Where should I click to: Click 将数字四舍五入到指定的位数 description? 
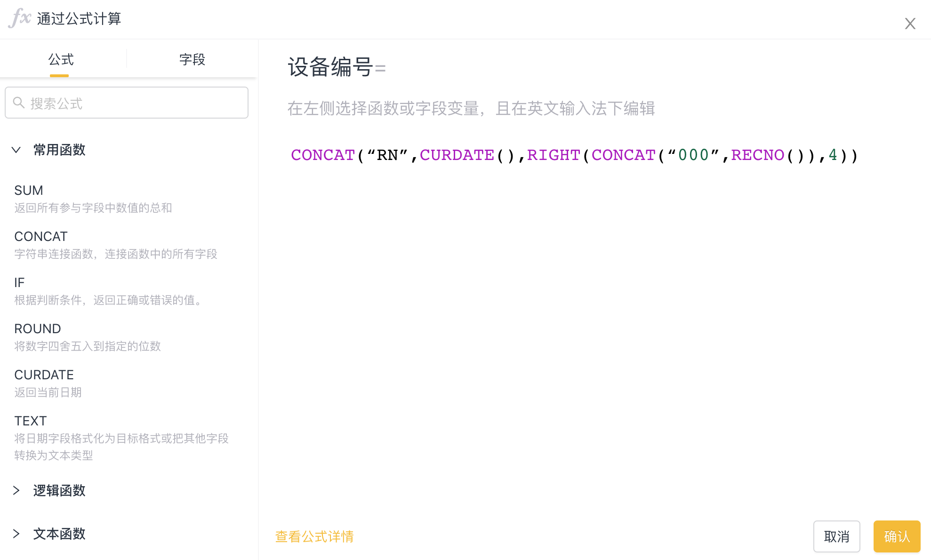[88, 346]
